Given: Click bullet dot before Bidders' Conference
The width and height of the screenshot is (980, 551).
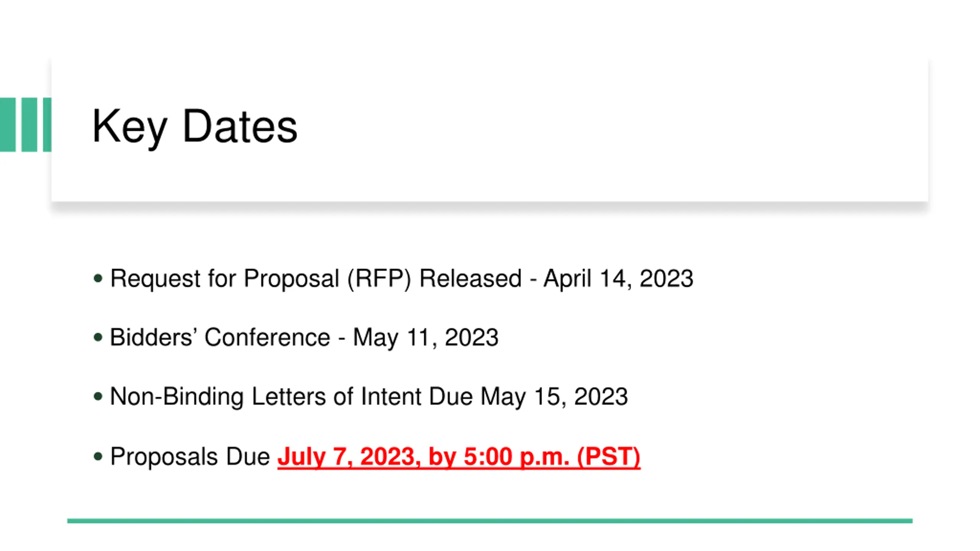Looking at the screenshot, I should 98,337.
